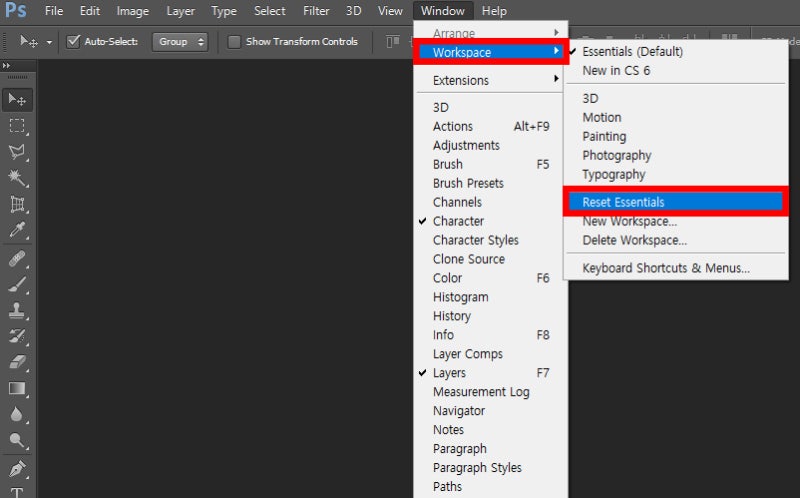Select the Blur tool
This screenshot has height=498, width=800.
[17, 414]
